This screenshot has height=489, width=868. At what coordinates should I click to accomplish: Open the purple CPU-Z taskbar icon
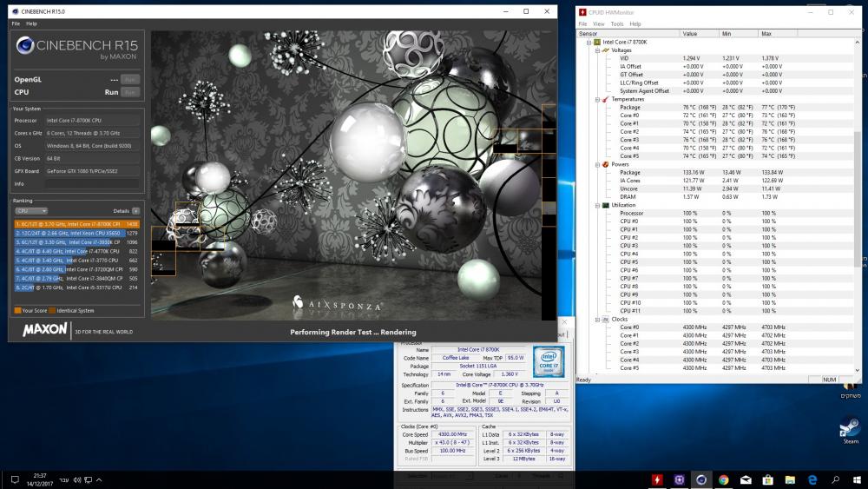pos(680,479)
